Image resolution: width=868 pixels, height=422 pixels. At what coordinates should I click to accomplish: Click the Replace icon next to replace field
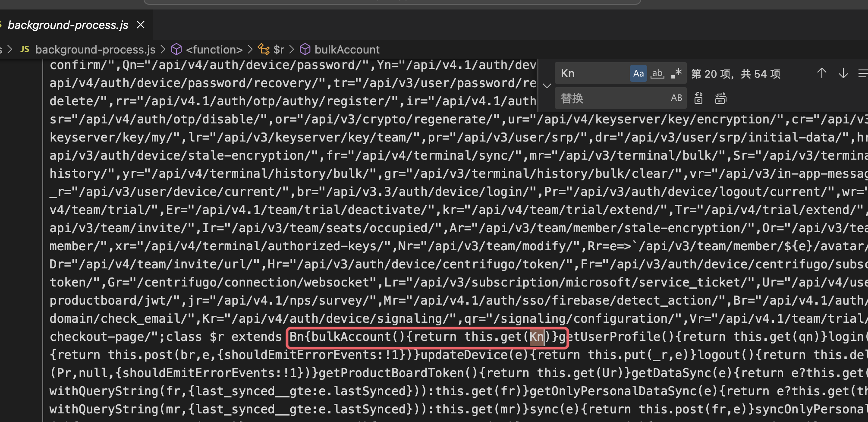coord(698,98)
